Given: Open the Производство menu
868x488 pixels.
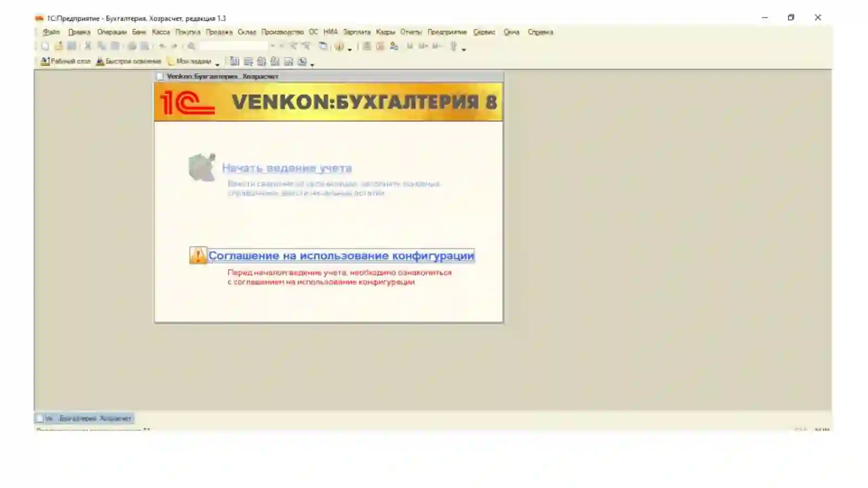Looking at the screenshot, I should [283, 32].
